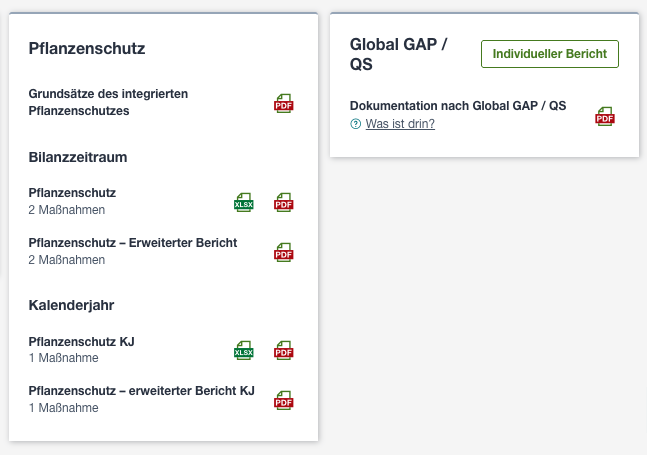Click the question mark help icon
The image size is (647, 455).
[355, 124]
